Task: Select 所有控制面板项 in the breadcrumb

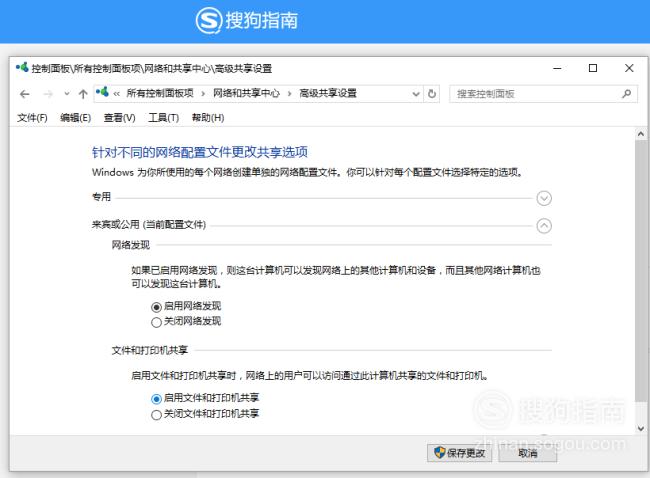Action: (x=160, y=93)
